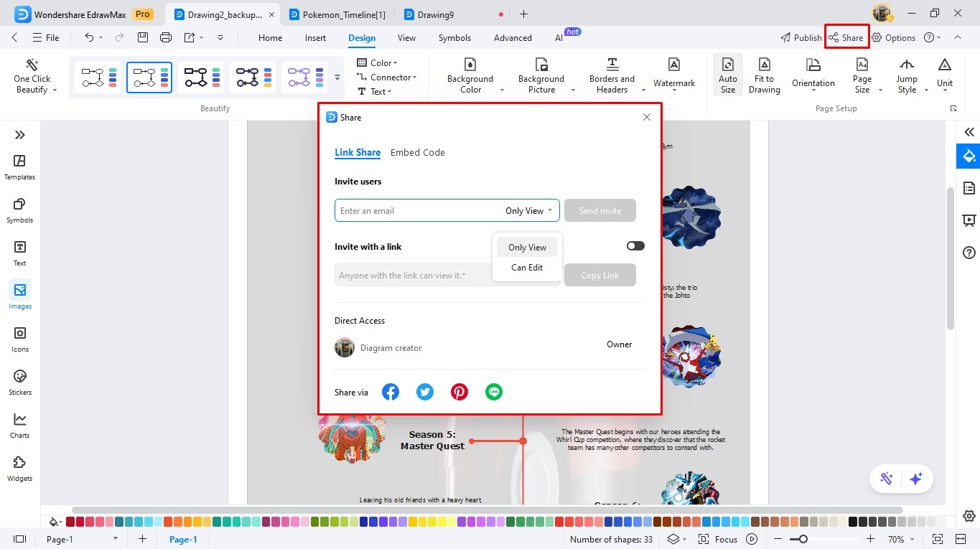Open Images panel in left sidebar
980x549 pixels.
20,296
